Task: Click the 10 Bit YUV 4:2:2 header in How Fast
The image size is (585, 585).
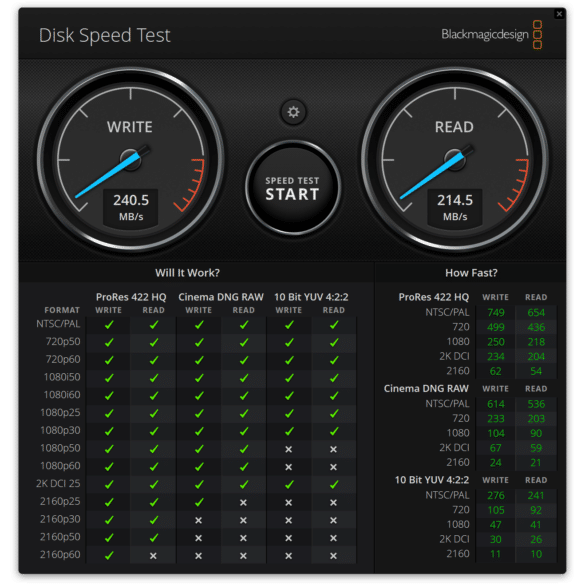Action: (x=432, y=480)
